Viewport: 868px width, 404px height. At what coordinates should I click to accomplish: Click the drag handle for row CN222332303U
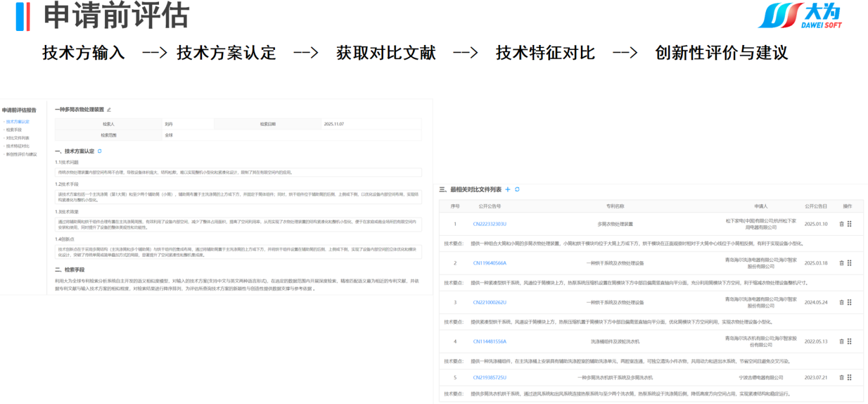849,224
